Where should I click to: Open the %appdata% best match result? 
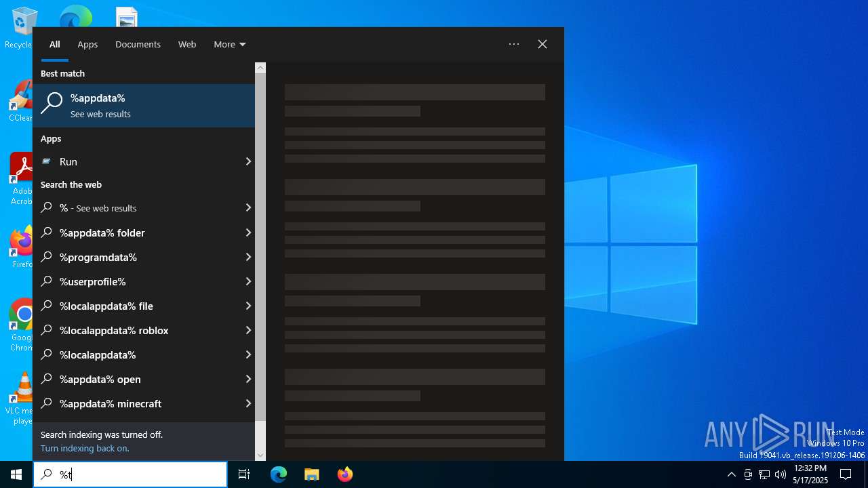tap(144, 106)
